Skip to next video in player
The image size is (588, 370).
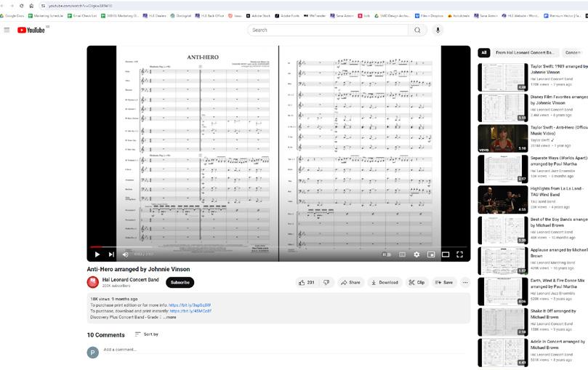tap(111, 254)
